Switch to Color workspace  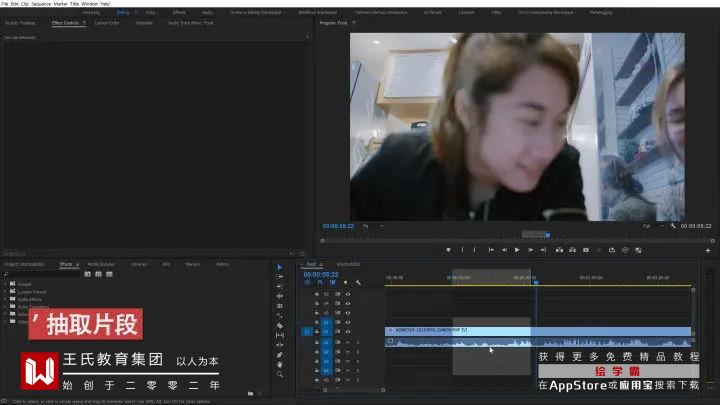coord(151,12)
